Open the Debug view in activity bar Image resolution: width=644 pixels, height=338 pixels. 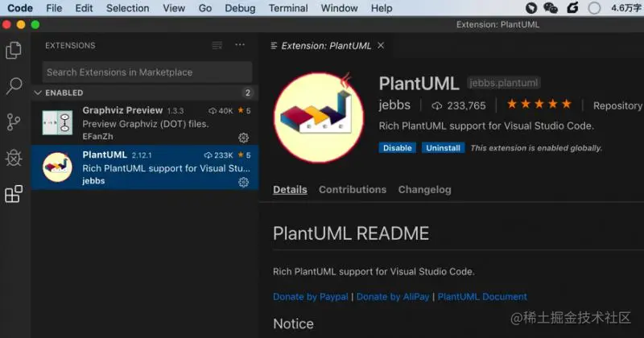click(14, 158)
